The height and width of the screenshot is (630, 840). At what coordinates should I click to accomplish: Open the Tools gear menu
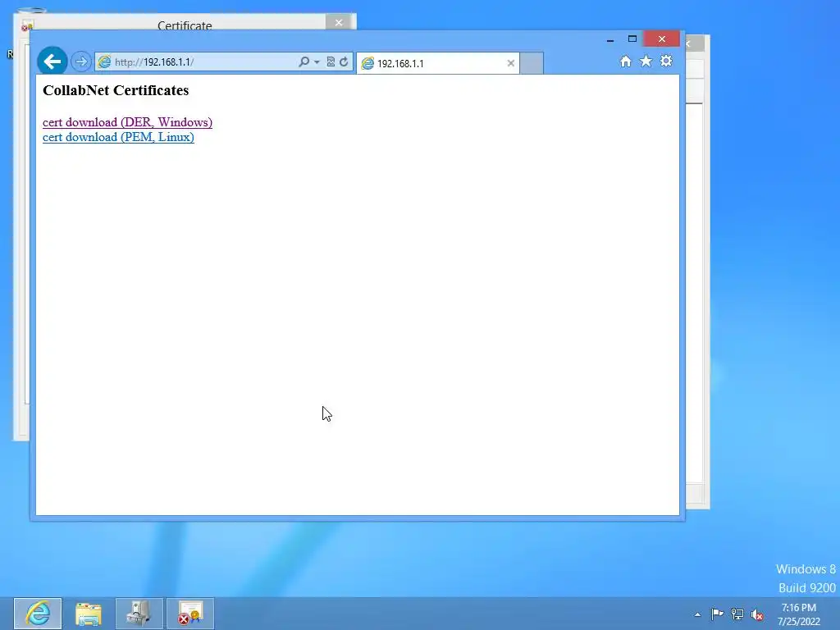666,61
